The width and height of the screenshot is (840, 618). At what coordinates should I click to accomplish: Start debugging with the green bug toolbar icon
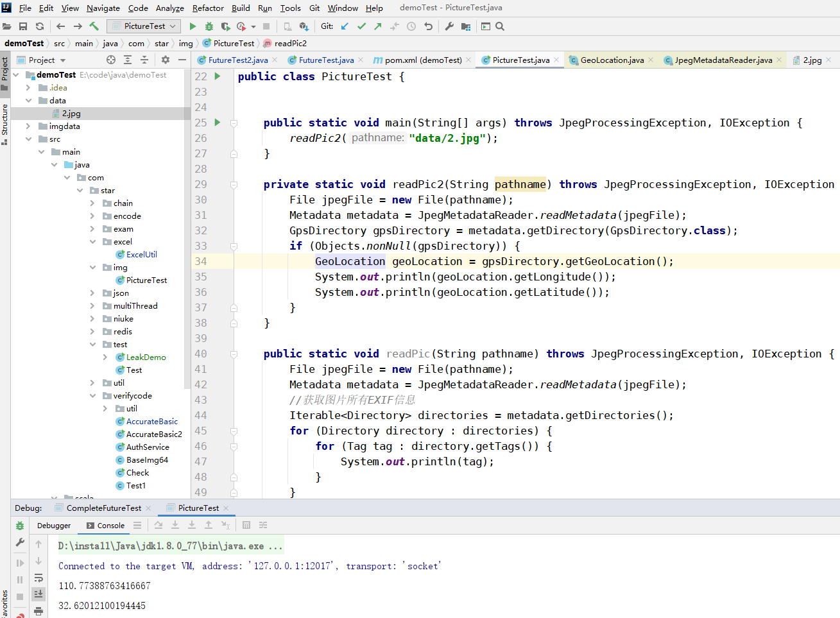[x=209, y=26]
